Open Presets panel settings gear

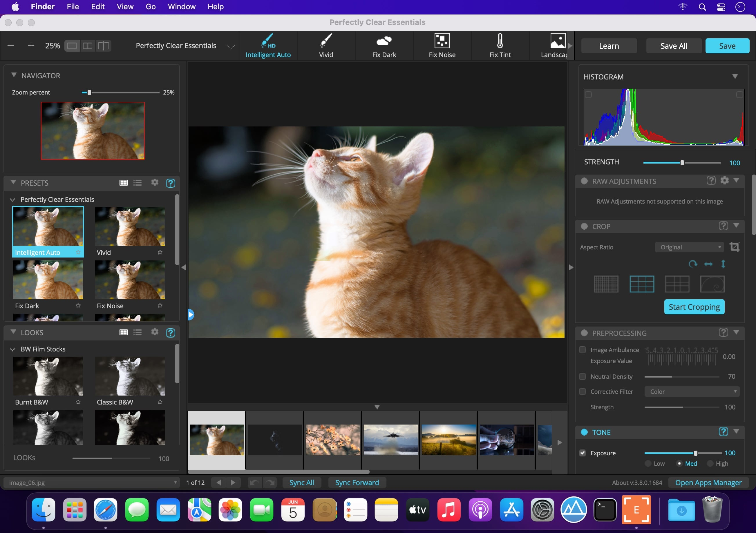click(155, 183)
